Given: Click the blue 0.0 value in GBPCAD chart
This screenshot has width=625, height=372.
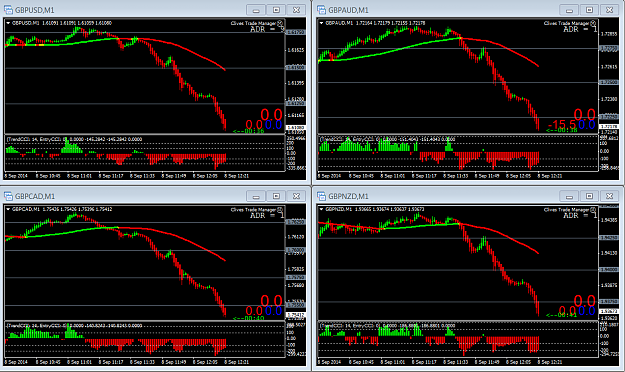Looking at the screenshot, I should click(x=274, y=311).
